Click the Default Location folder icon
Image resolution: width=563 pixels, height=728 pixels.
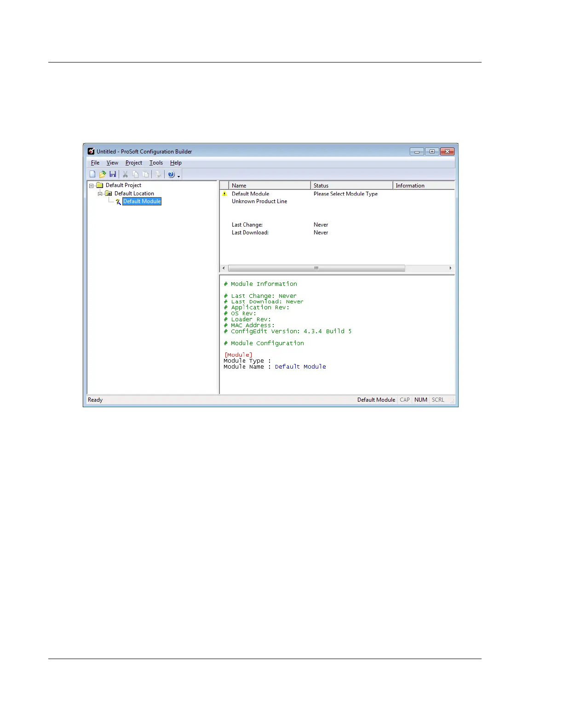(x=109, y=193)
